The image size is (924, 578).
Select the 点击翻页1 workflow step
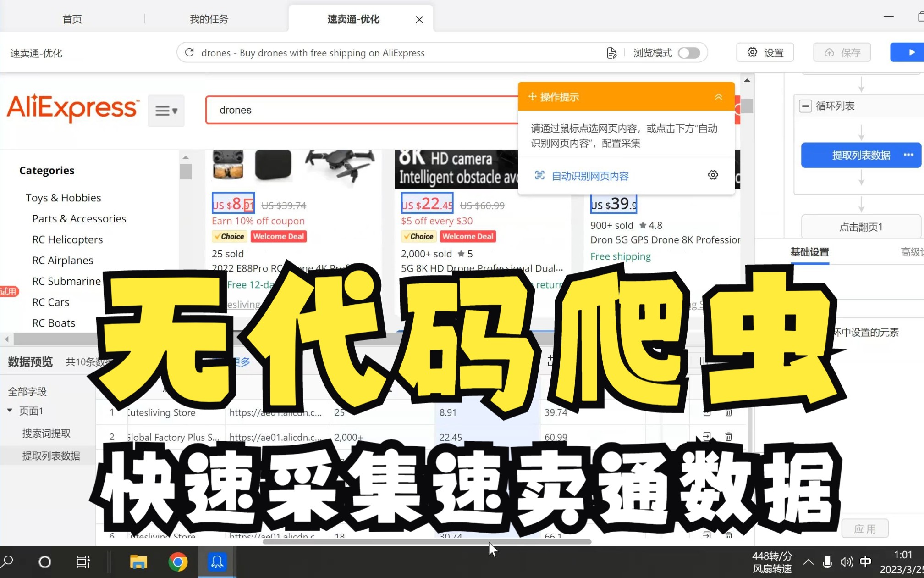(861, 227)
